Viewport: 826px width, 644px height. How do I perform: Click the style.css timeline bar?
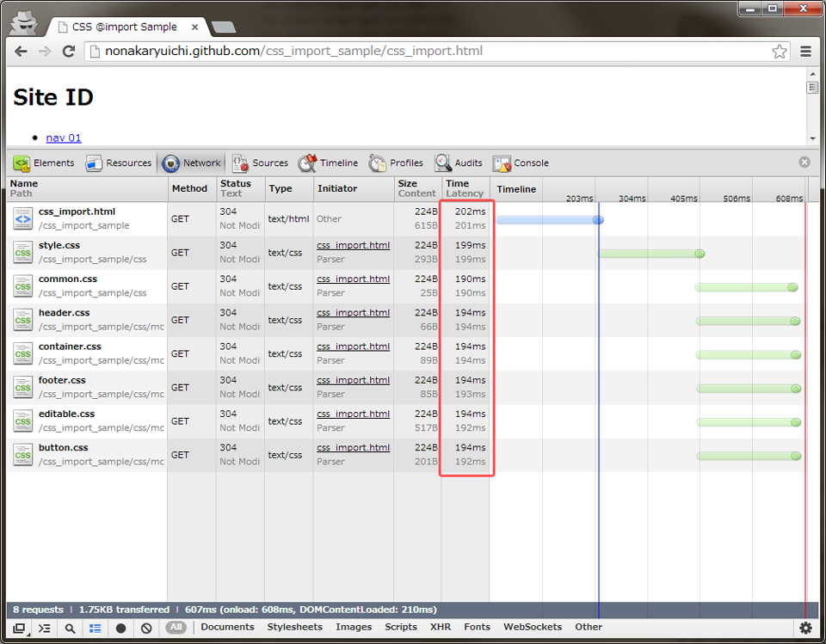pyautogui.click(x=650, y=254)
